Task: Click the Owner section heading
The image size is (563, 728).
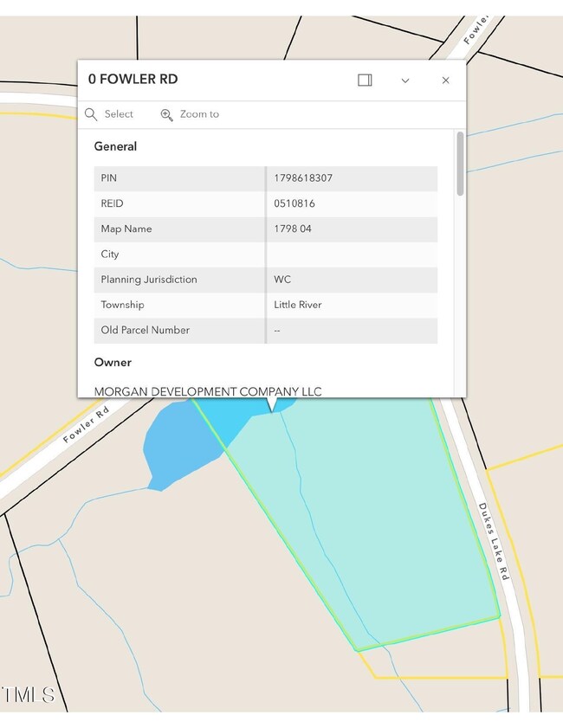Action: click(x=113, y=362)
